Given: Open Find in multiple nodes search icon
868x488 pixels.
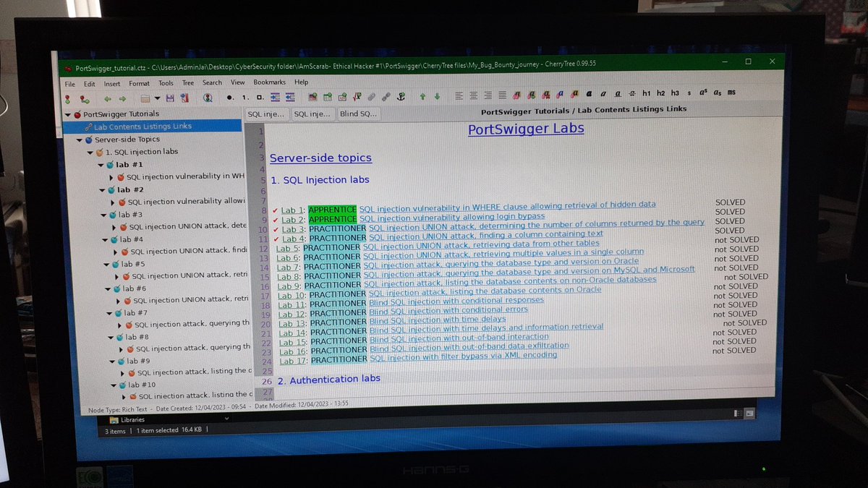Looking at the screenshot, I should tap(208, 98).
